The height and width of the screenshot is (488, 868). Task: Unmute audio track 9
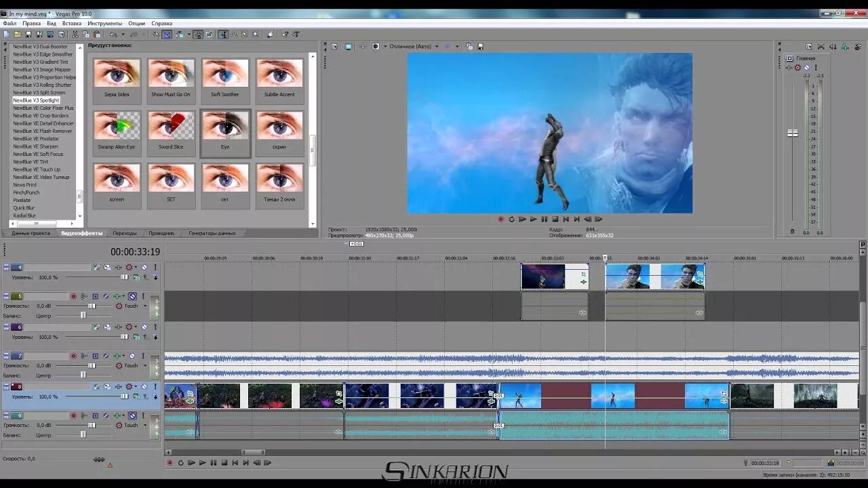(132, 415)
